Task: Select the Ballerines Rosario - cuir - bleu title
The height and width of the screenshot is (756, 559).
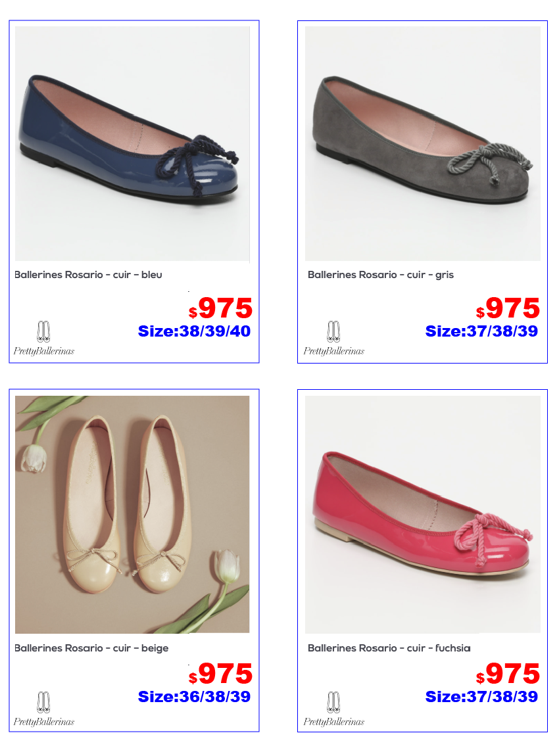Action: [88, 275]
